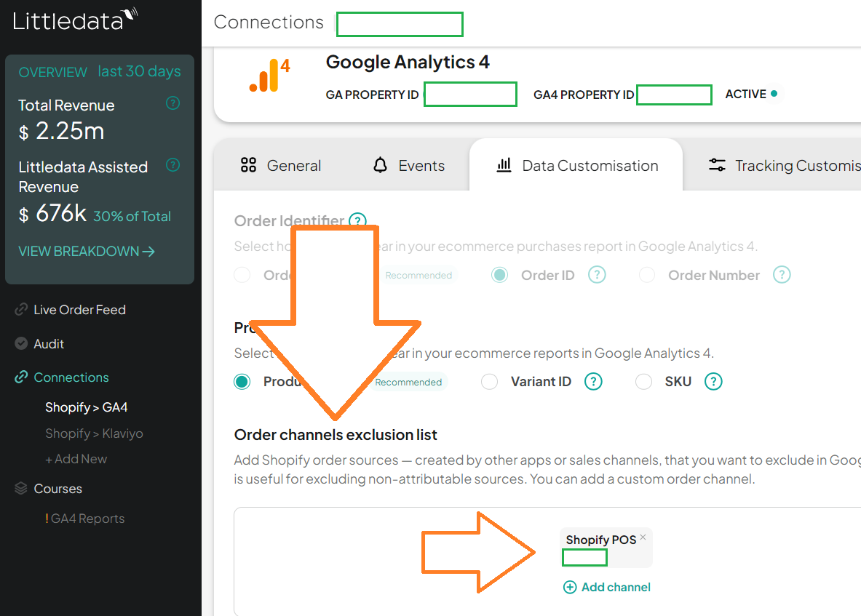Remove Shopify POS channel with X
The width and height of the screenshot is (861, 616).
643,537
